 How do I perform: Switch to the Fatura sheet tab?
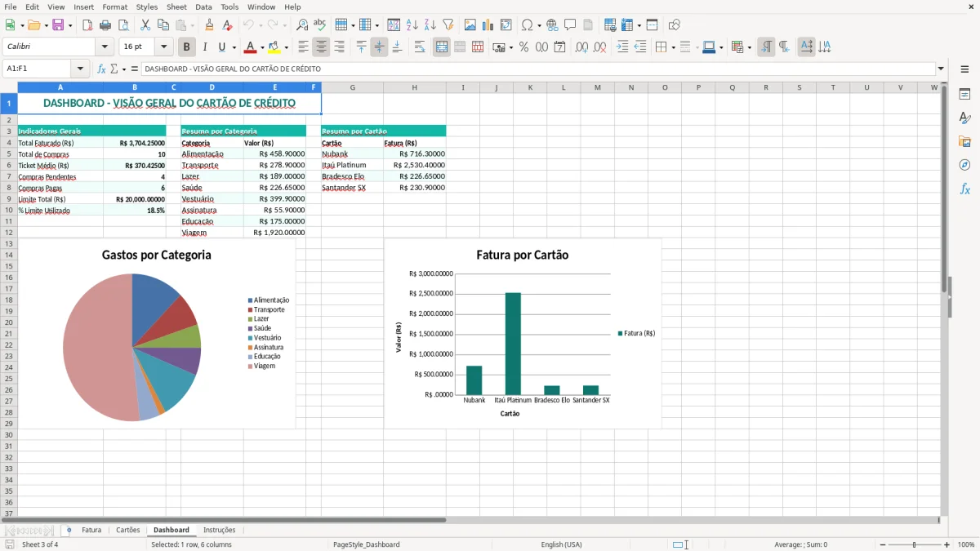click(91, 530)
